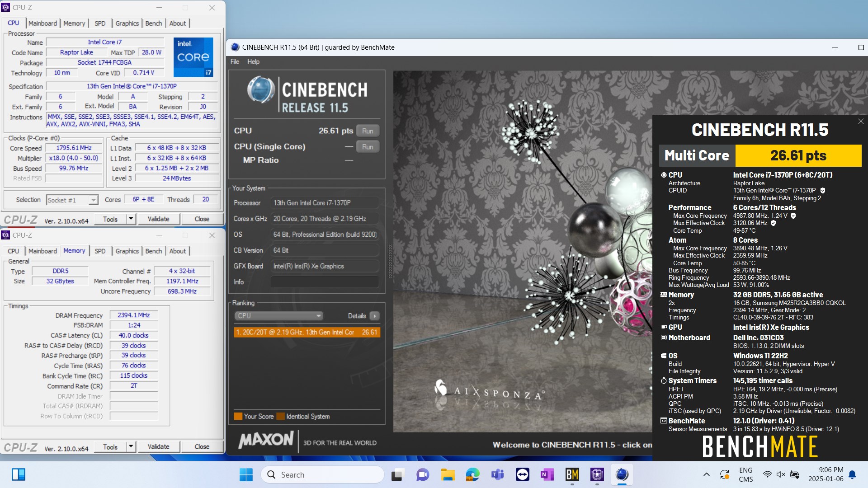Click the Multi Core 26.61 pts score banner
The width and height of the screenshot is (868, 488).
pyautogui.click(x=760, y=156)
